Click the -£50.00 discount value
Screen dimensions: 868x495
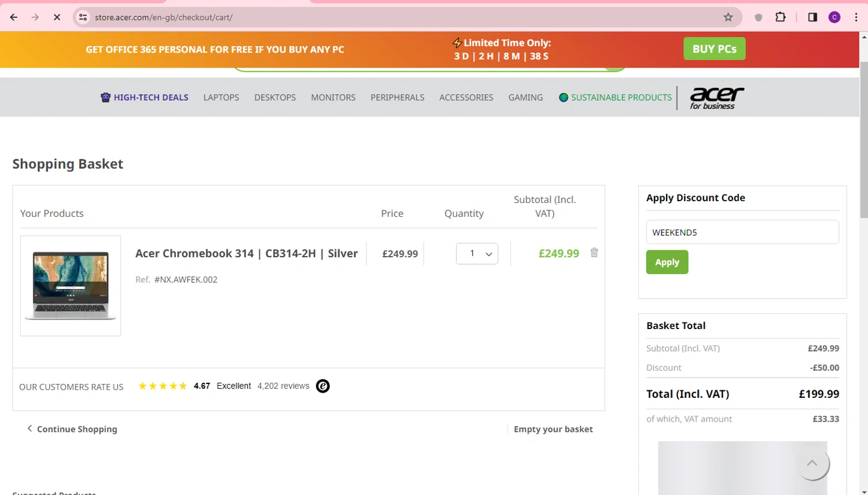click(x=825, y=367)
